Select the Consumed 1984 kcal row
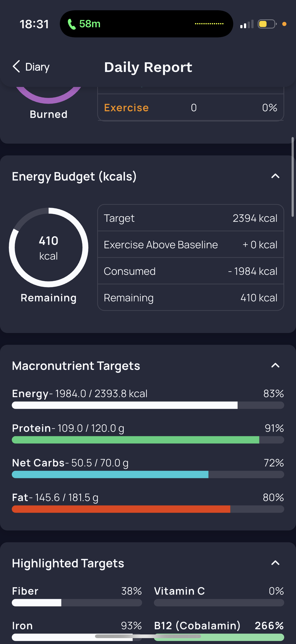The width and height of the screenshot is (296, 644). [191, 271]
